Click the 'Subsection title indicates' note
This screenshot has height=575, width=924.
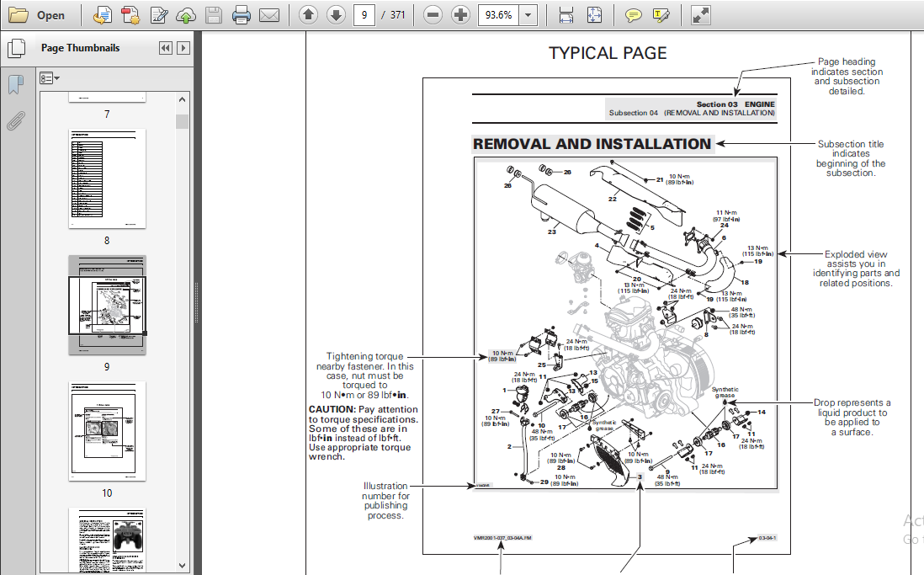click(x=850, y=158)
